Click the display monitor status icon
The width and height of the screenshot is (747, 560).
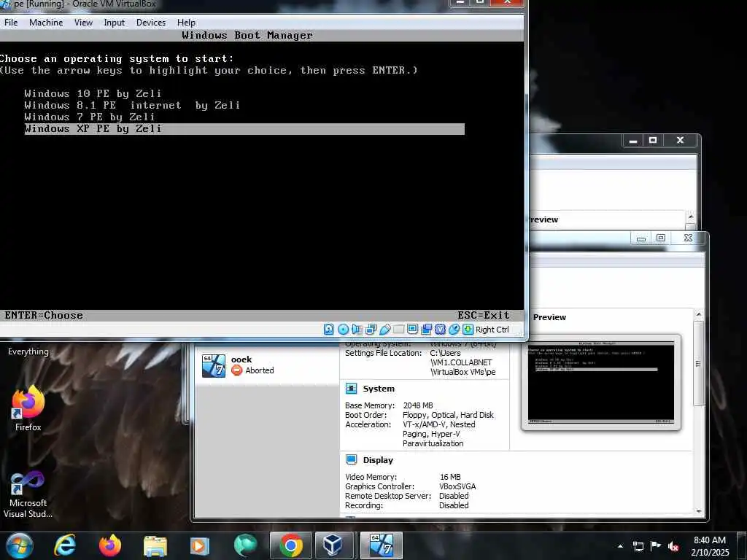coord(413,330)
